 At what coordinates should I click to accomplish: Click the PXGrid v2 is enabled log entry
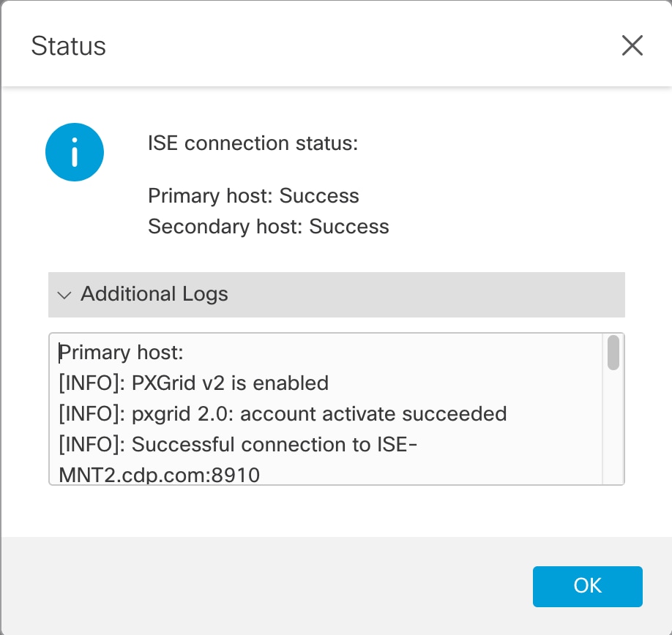pos(193,383)
